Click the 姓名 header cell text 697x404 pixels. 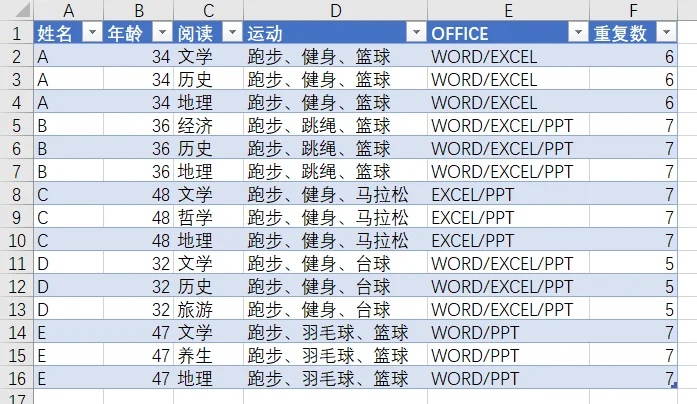[54, 33]
